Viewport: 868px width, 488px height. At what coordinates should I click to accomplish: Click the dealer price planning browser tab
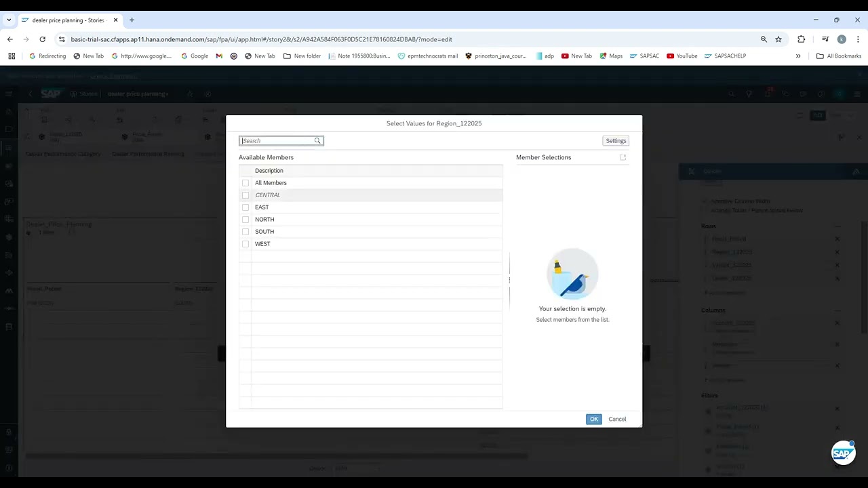click(70, 20)
